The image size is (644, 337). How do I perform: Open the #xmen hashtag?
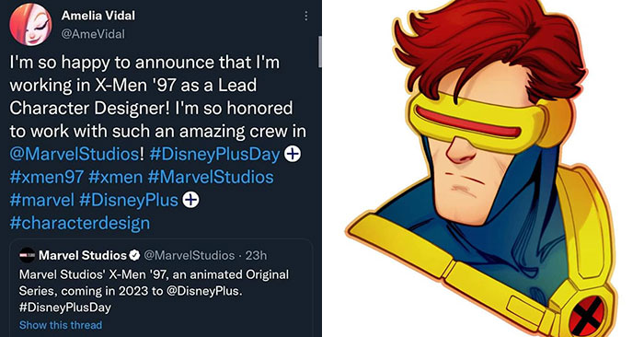pos(115,177)
